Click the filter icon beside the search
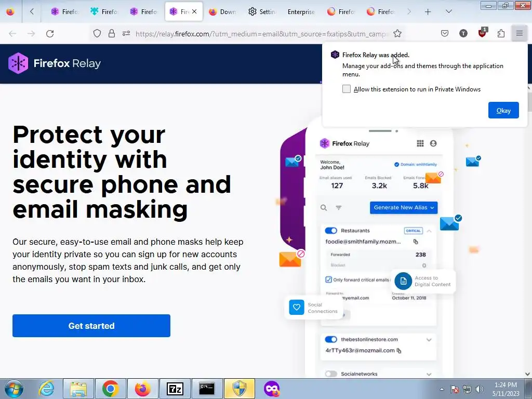 [x=339, y=208]
